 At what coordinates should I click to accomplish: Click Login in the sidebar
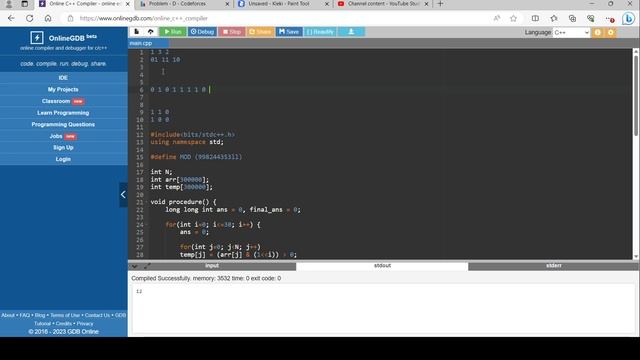point(63,159)
